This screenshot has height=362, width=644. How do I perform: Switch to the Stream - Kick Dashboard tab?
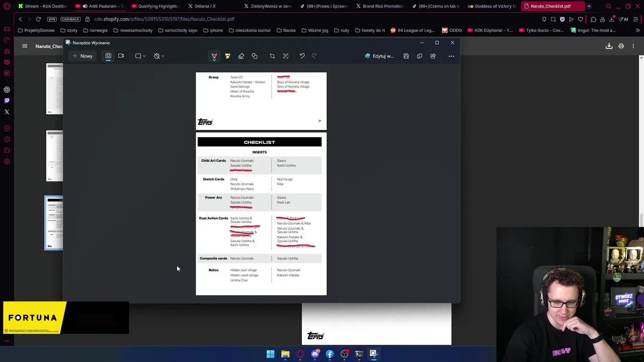(42, 6)
